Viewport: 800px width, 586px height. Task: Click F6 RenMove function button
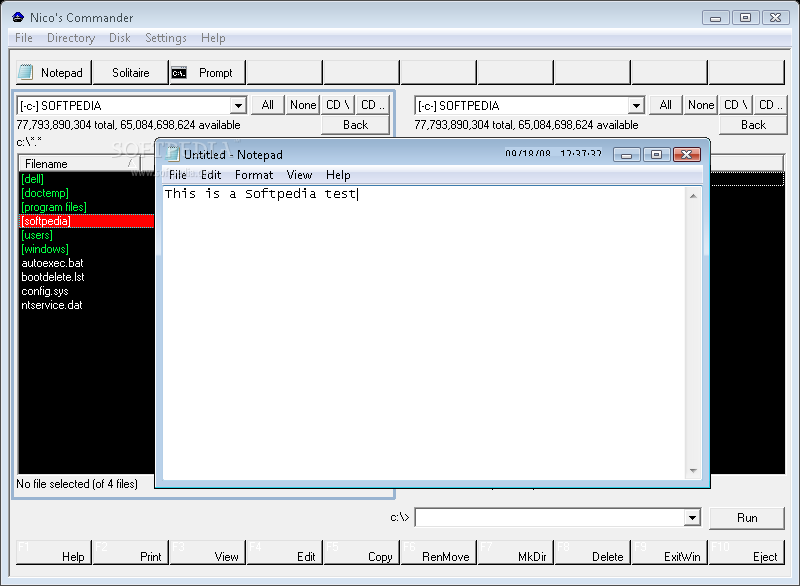click(x=439, y=552)
